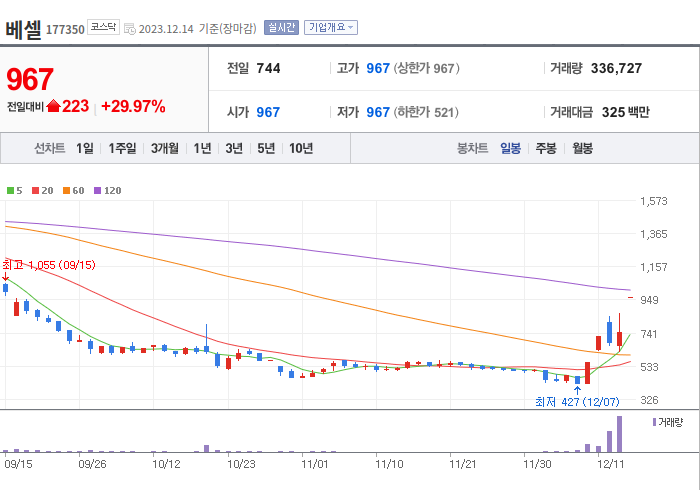Click the 1,157 price axis label
700x490 pixels.
tap(654, 267)
